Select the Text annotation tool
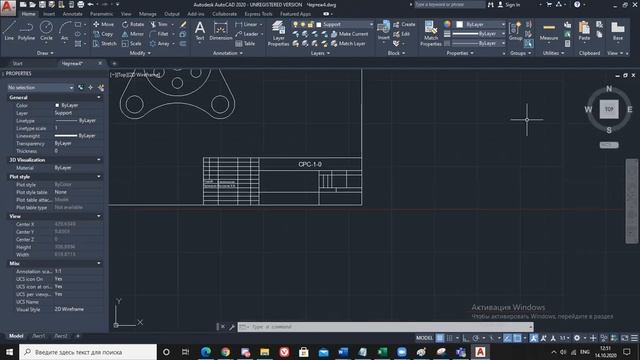The height and width of the screenshot is (360, 640). (200, 31)
